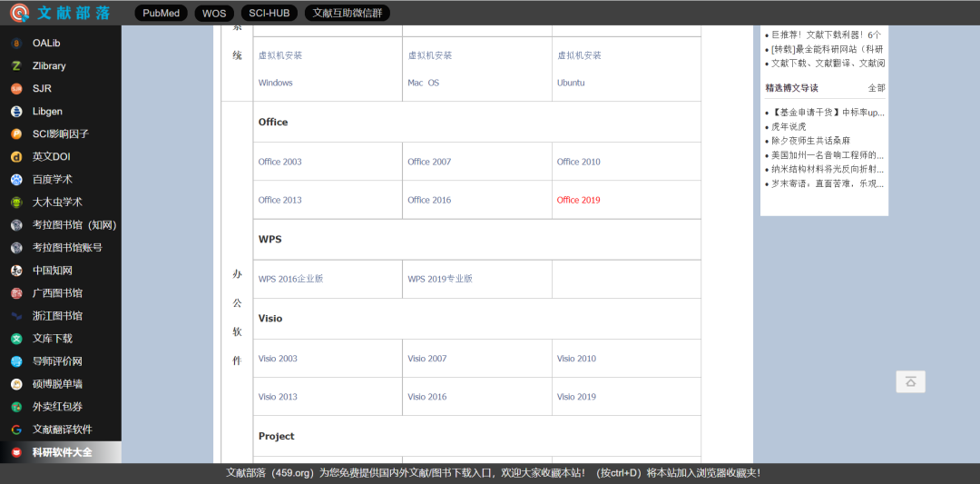980x484 pixels.
Task: Open the Office 2016 link
Action: tap(429, 200)
